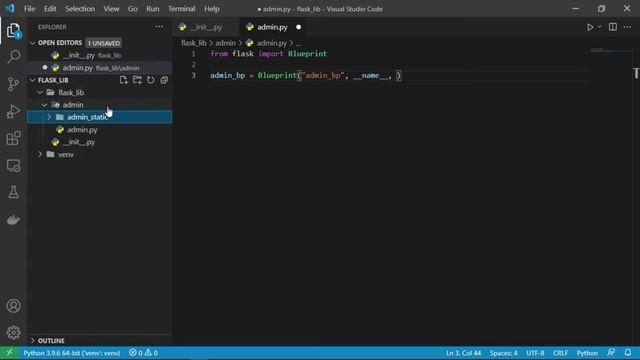Open editor More Actions ellipsis
The width and height of the screenshot is (640, 360).
click(627, 27)
